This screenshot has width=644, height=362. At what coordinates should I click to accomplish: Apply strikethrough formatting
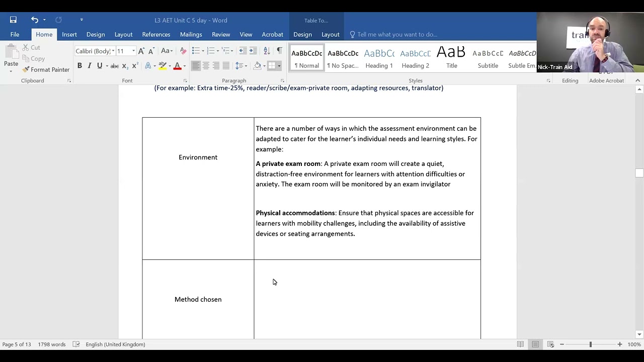coord(114,66)
